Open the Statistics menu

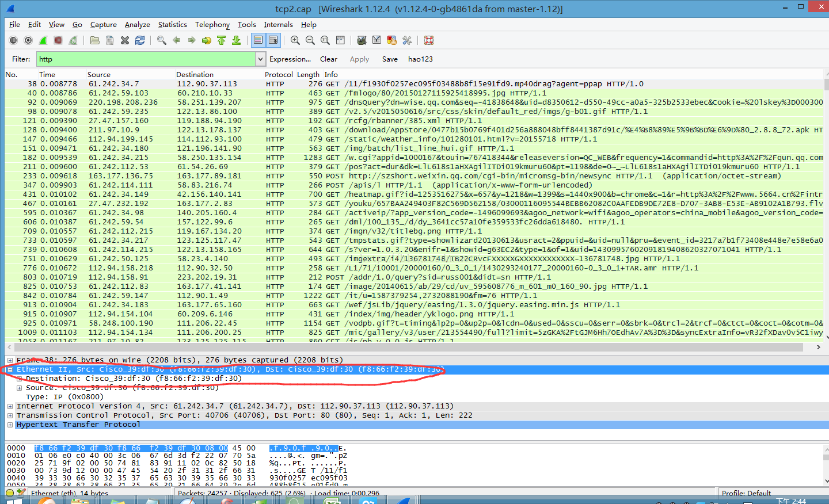[x=172, y=25]
